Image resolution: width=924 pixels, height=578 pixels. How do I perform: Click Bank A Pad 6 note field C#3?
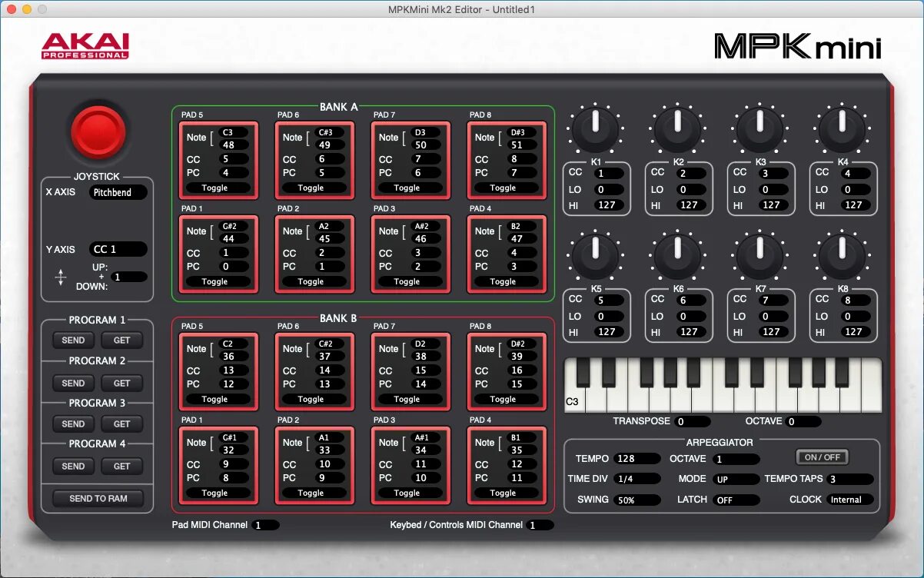[x=330, y=132]
